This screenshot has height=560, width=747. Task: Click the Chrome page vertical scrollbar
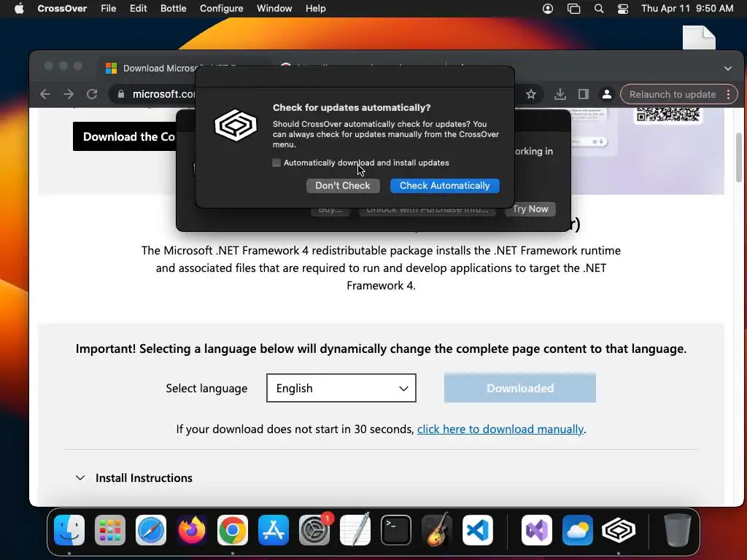[x=739, y=157]
